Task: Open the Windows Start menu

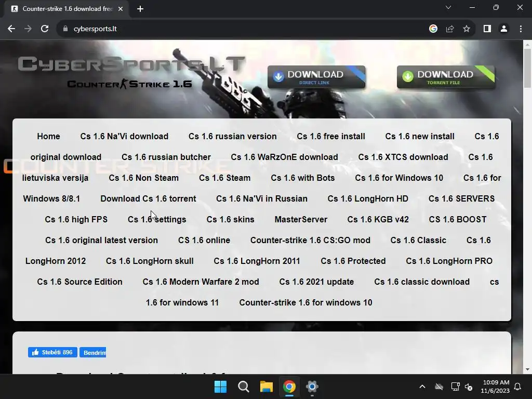Action: (220, 387)
